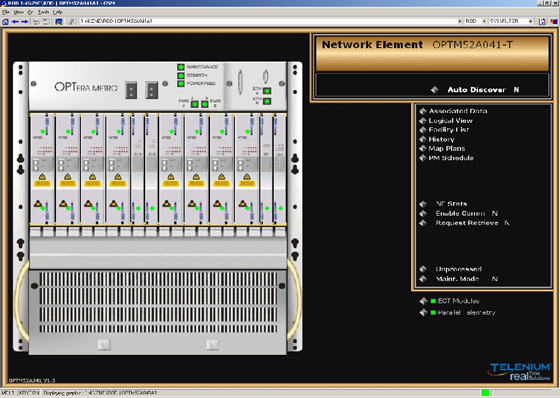The height and width of the screenshot is (398, 560).
Task: Open PM Schedule
Action: point(451,158)
